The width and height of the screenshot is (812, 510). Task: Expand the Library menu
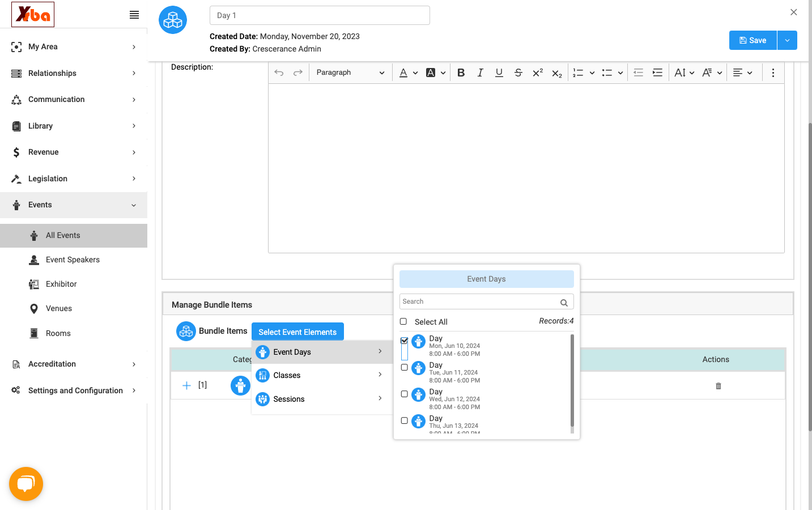[x=74, y=126]
